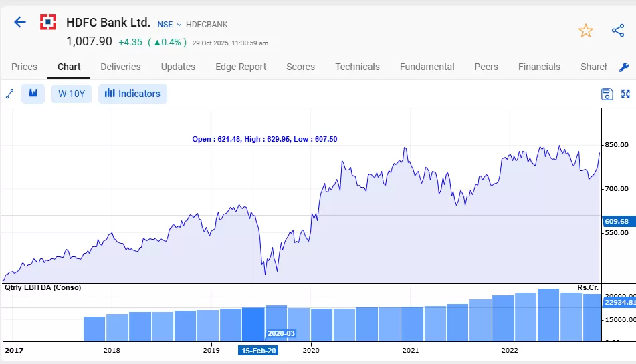Click the 2021 year on time axis
Image resolution: width=636 pixels, height=364 pixels.
pyautogui.click(x=411, y=350)
